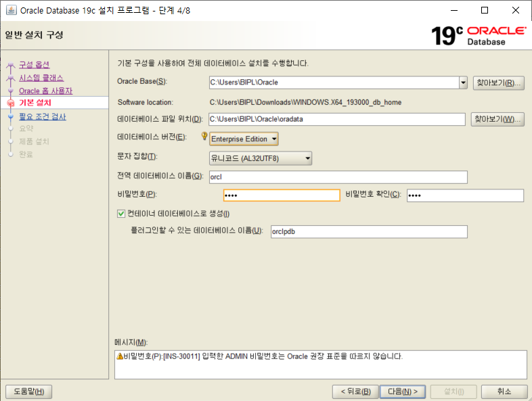
Task: Select the 기본 설치 step
Action: click(x=35, y=103)
